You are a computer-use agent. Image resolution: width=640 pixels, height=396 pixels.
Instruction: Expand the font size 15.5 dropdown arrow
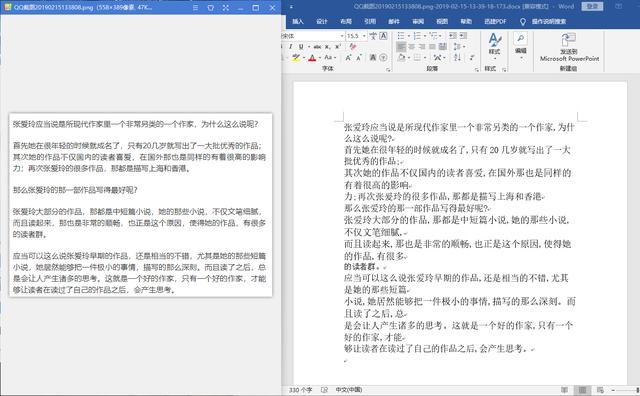click(x=364, y=36)
